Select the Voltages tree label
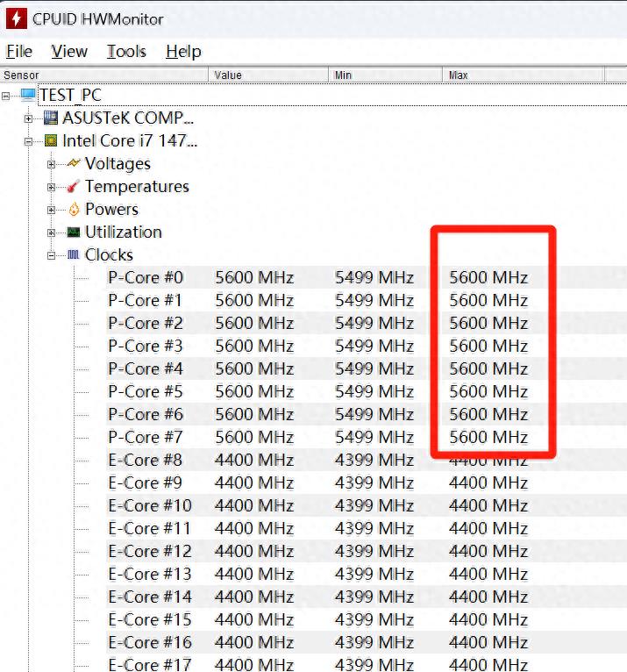The width and height of the screenshot is (627, 672). 118,164
